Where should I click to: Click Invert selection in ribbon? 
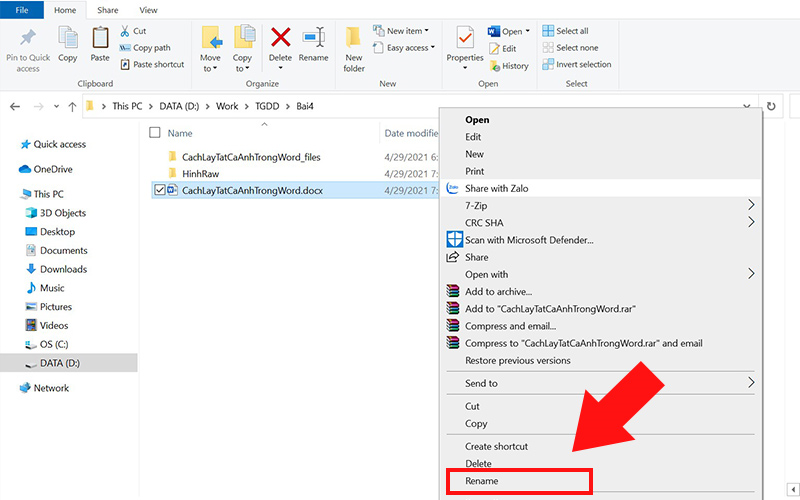point(577,65)
